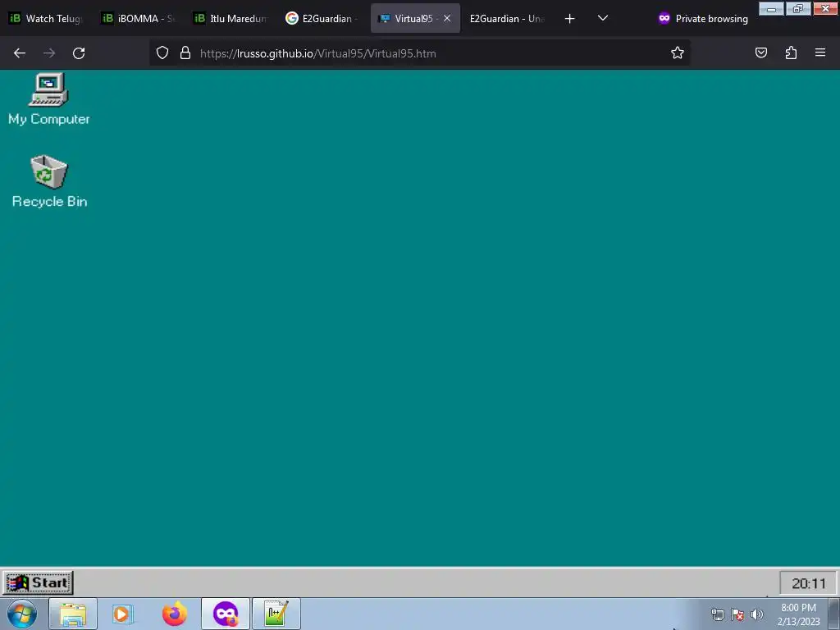
Task: Open Firefox from the taskbar
Action: point(175,614)
